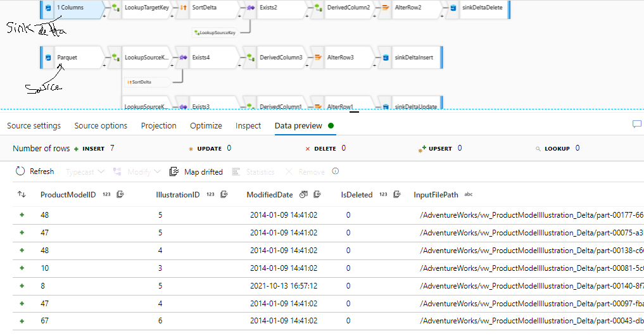This screenshot has width=644, height=336.
Task: Click the plus after the DerivedColumn2 node
Action: tap(374, 16)
